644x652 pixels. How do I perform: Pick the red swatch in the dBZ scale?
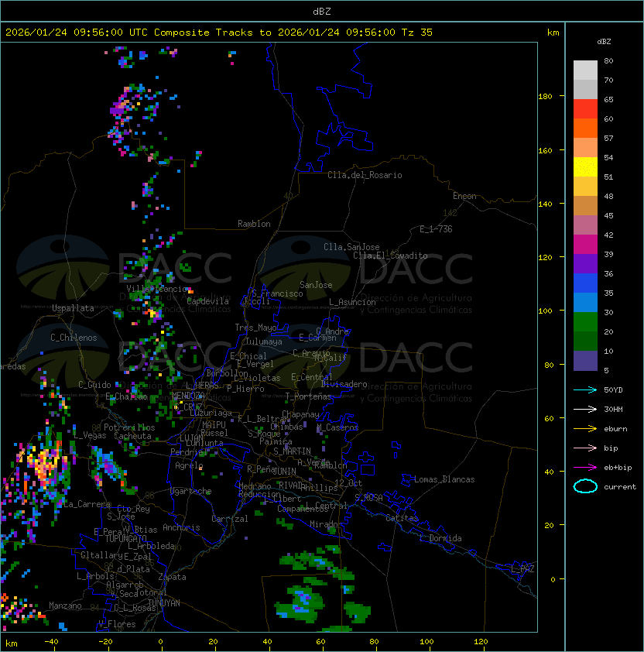(x=585, y=109)
